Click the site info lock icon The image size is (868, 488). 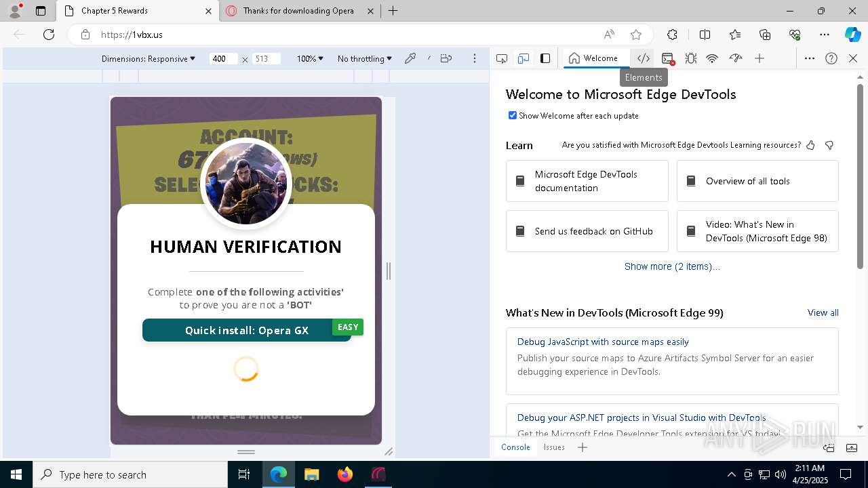85,35
